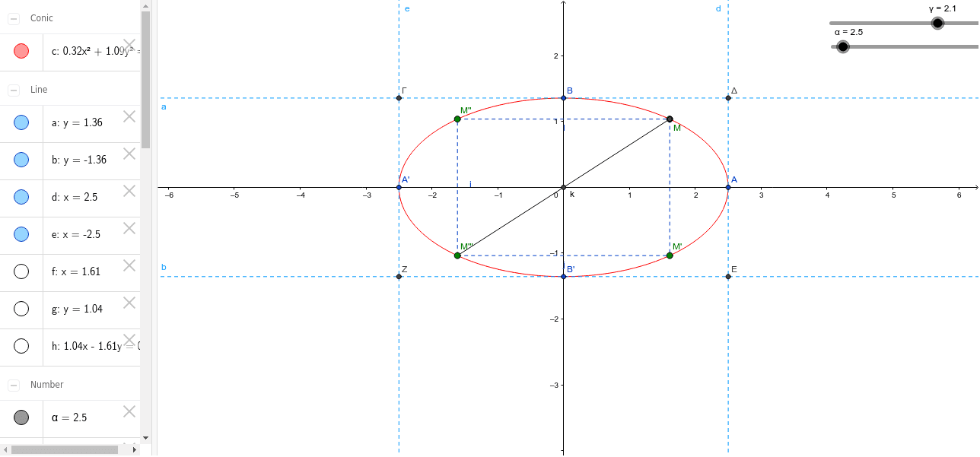Toggle visibility of line b: y = -1.36
Viewport: 980px width, 457px height.
tap(21, 160)
